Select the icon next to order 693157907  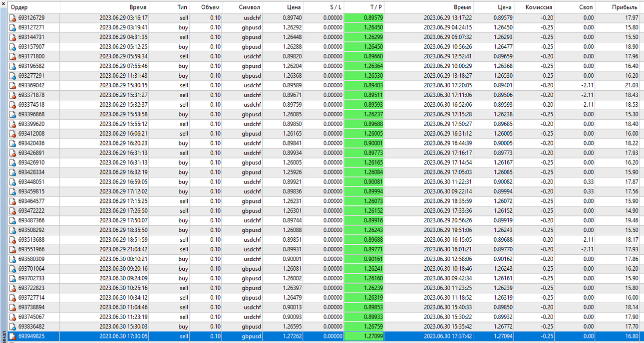click(x=13, y=47)
